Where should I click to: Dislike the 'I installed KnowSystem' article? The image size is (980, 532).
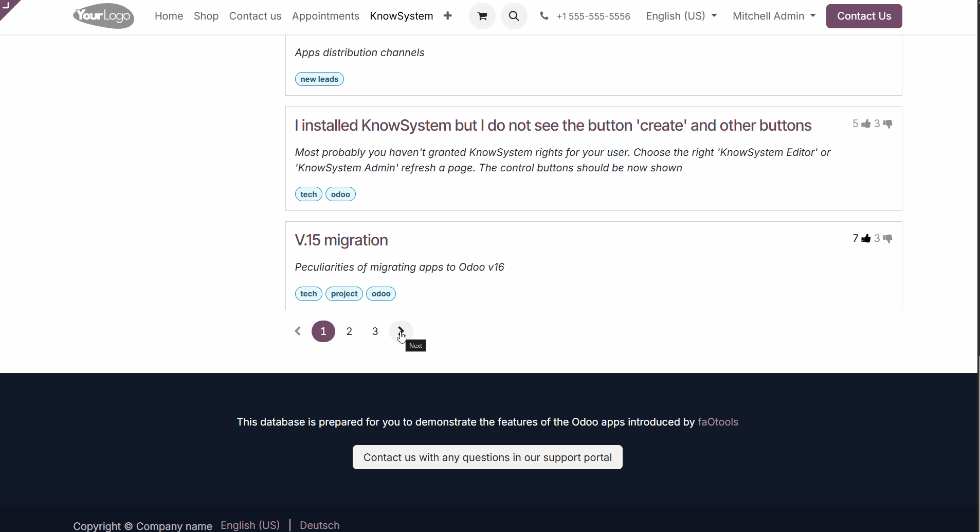coord(888,123)
